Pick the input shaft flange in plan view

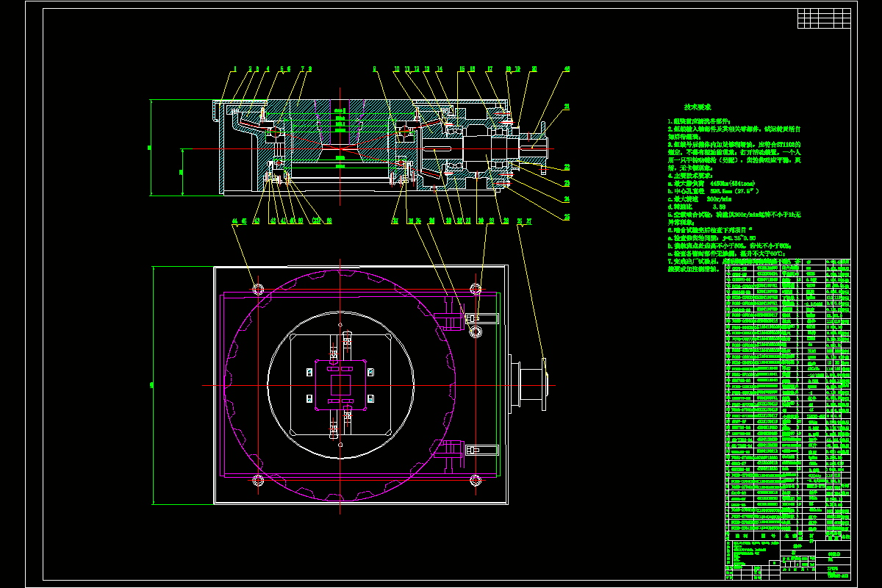[545, 384]
